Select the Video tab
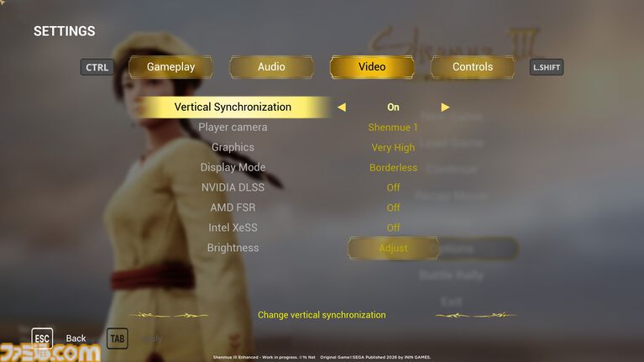The image size is (644, 362). point(372,67)
